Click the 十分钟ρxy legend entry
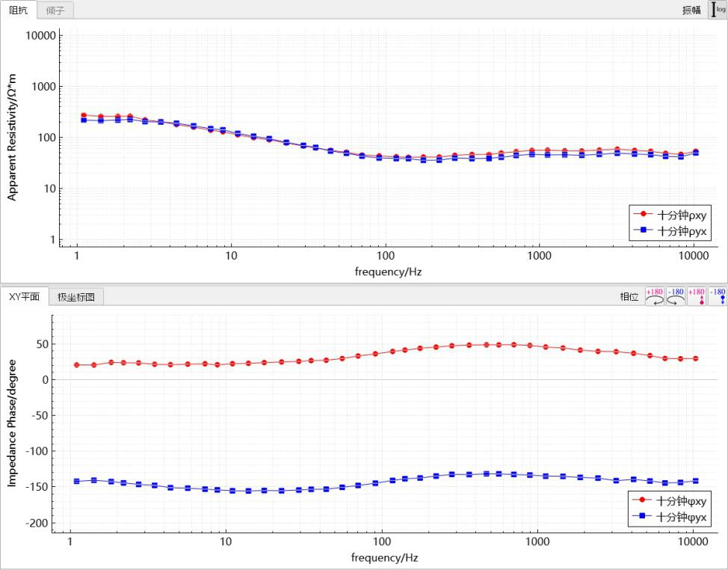 (x=670, y=215)
